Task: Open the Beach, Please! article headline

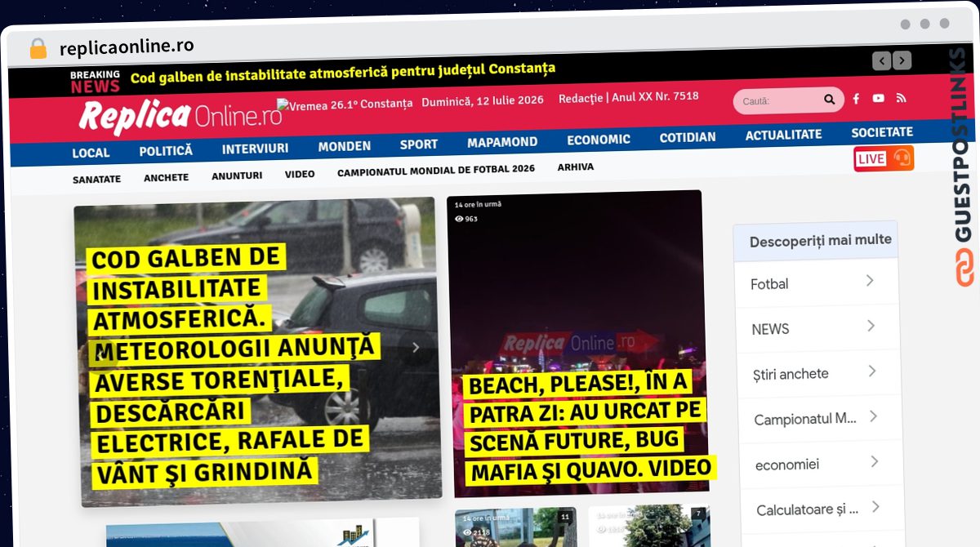Action: pyautogui.click(x=588, y=426)
